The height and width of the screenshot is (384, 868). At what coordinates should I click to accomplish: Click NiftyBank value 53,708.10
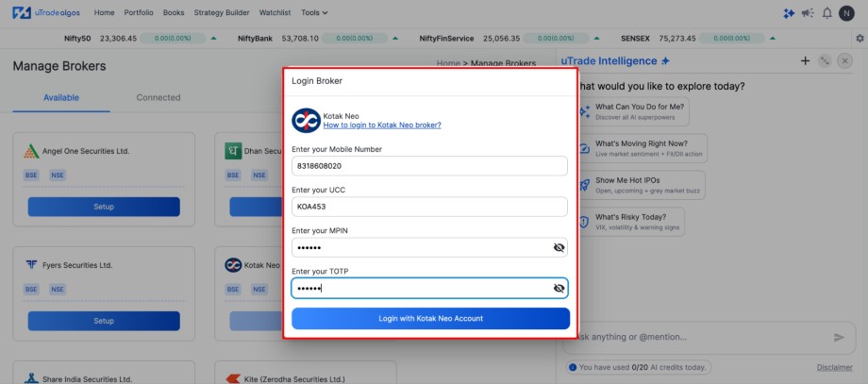click(300, 38)
